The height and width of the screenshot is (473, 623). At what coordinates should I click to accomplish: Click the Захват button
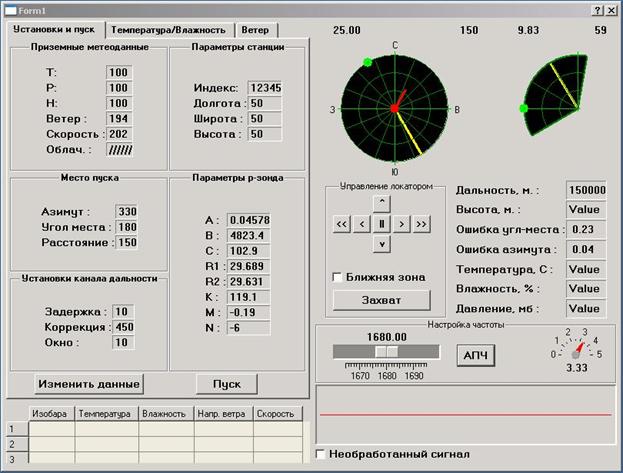(x=380, y=300)
